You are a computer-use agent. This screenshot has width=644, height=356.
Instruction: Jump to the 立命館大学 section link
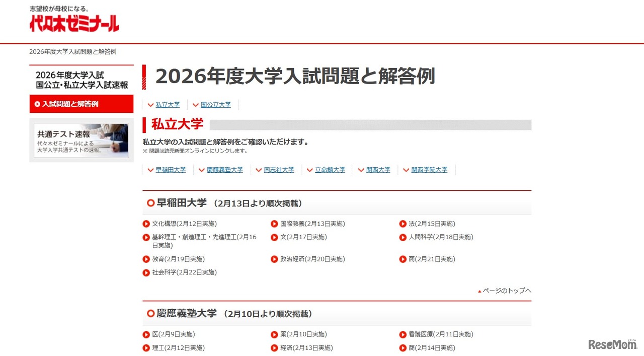pos(330,170)
